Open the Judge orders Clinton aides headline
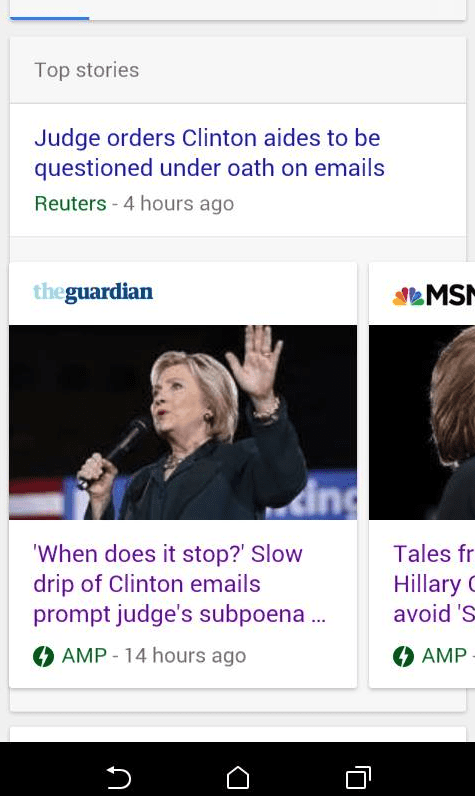Viewport: 475px width, 796px height. tap(209, 153)
